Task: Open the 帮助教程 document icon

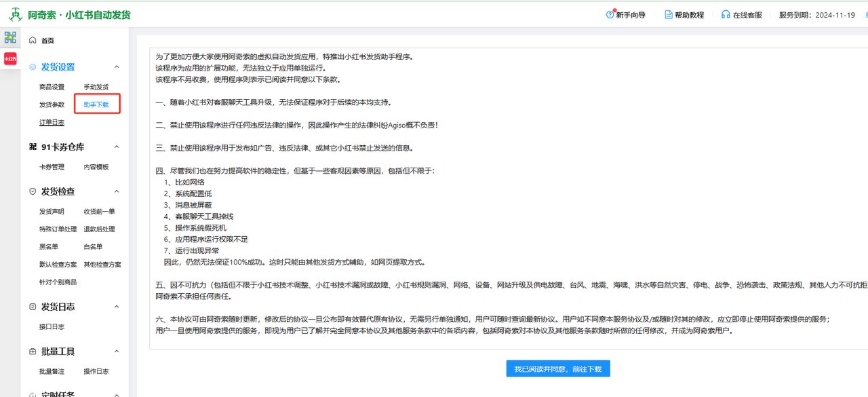Action: pos(668,14)
